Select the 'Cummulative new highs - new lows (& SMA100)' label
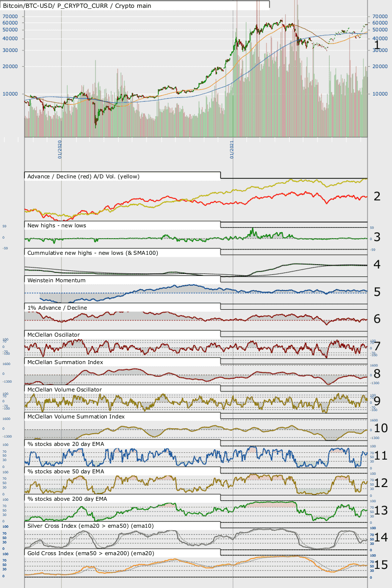Viewport: 392px width, 588px height. (92, 253)
